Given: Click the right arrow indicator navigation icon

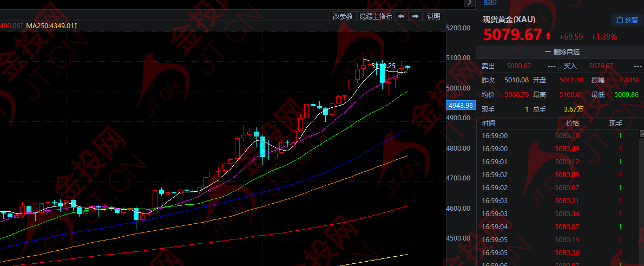Looking at the screenshot, I should (416, 16).
